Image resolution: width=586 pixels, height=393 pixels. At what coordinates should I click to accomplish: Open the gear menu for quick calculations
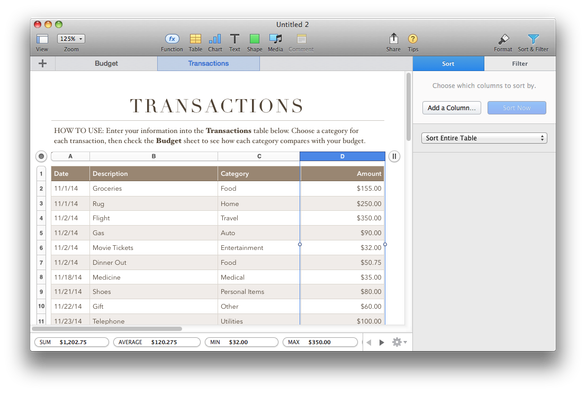[x=399, y=342]
